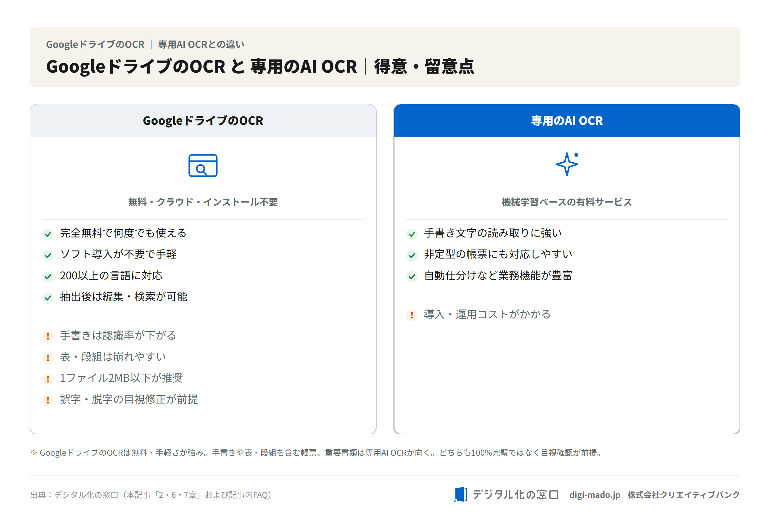This screenshot has width=770, height=532.
Task: Open the digi-mado.jp link
Action: [595, 495]
